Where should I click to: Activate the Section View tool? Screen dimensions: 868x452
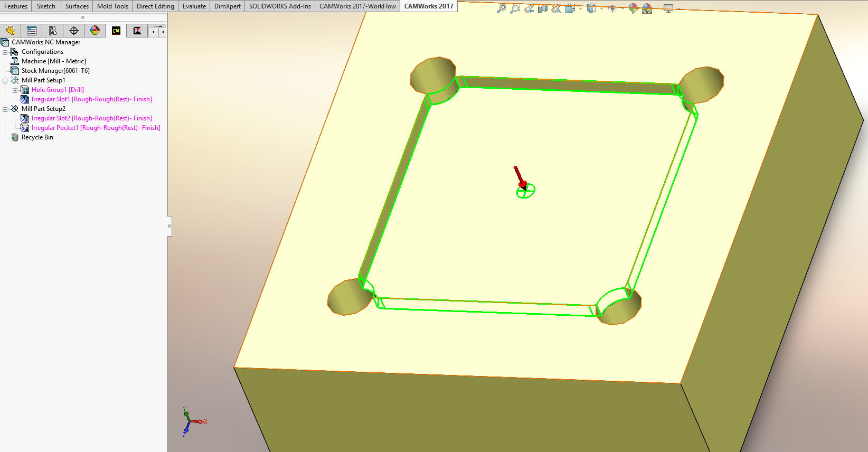542,8
